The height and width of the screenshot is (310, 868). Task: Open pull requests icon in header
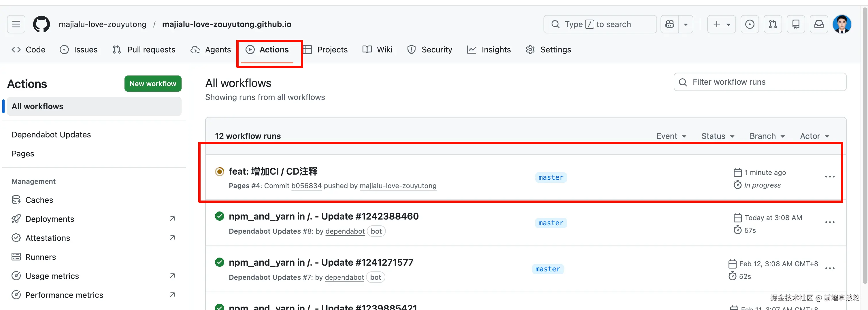pos(773,24)
